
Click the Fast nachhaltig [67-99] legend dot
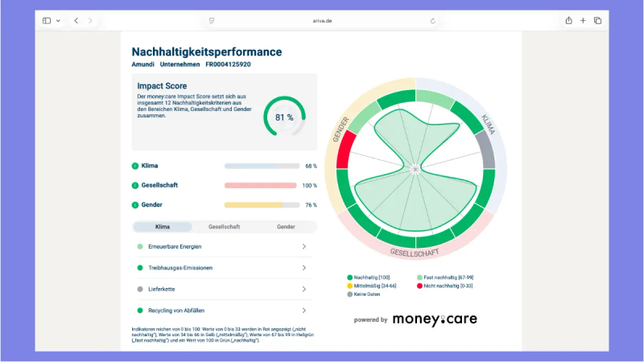(419, 278)
